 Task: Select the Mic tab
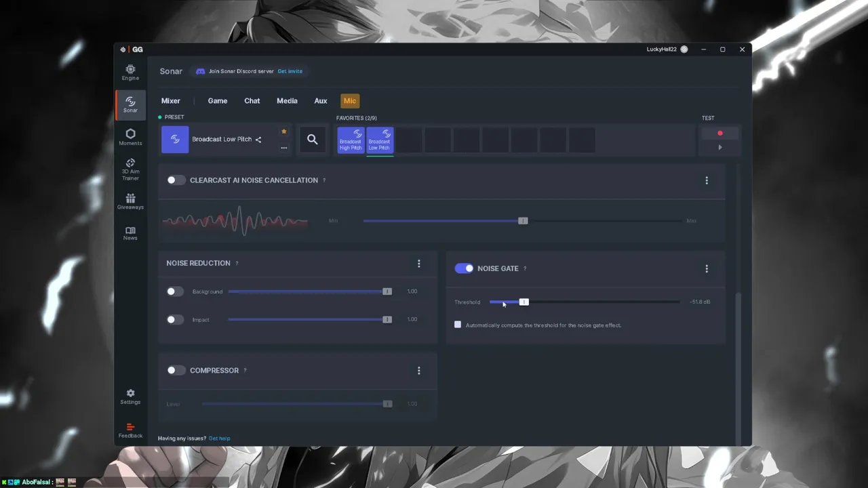(x=350, y=101)
